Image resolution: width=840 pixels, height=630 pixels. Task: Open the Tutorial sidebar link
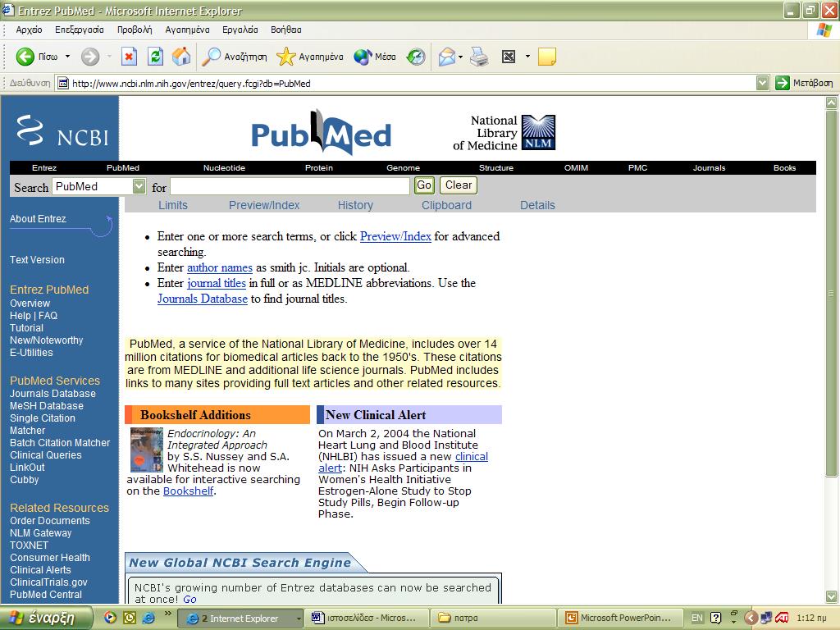click(26, 328)
